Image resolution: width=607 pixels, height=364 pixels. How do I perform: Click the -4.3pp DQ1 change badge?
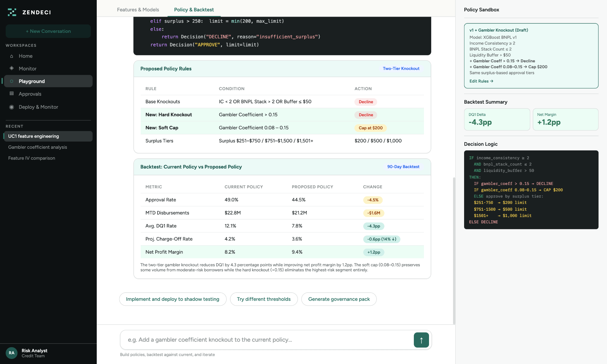point(374,226)
